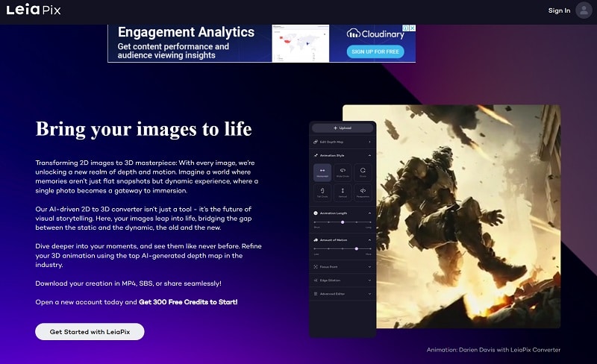This screenshot has height=364, width=597.
Task: Select the Perspective animation style
Action: (x=363, y=192)
